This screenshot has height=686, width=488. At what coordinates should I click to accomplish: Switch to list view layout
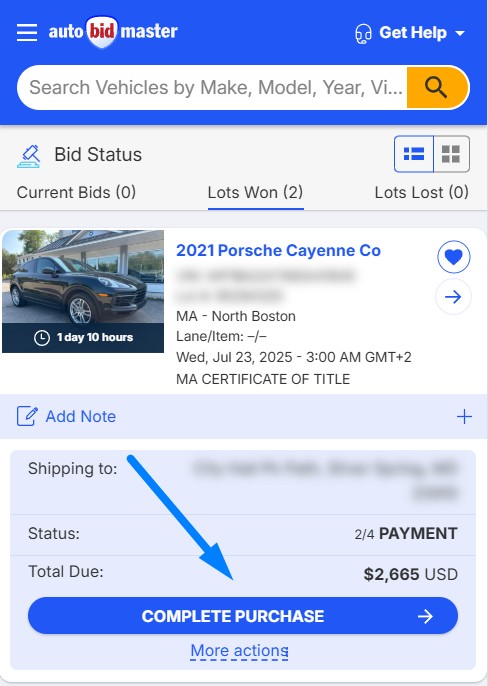(x=414, y=154)
